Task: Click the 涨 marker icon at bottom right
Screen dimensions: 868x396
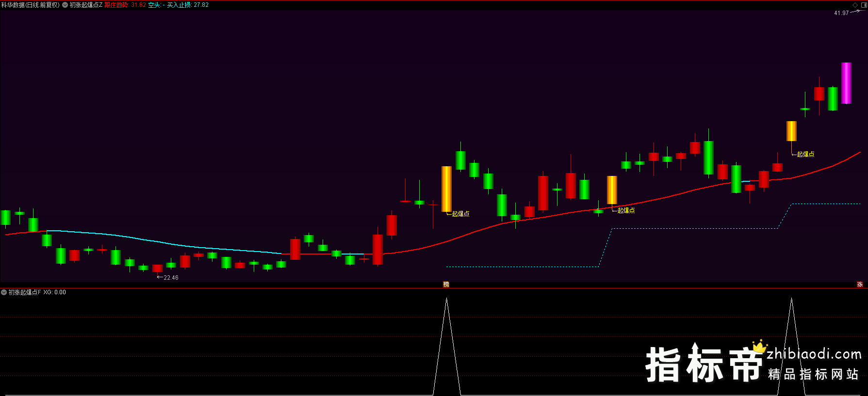Action: click(x=860, y=285)
